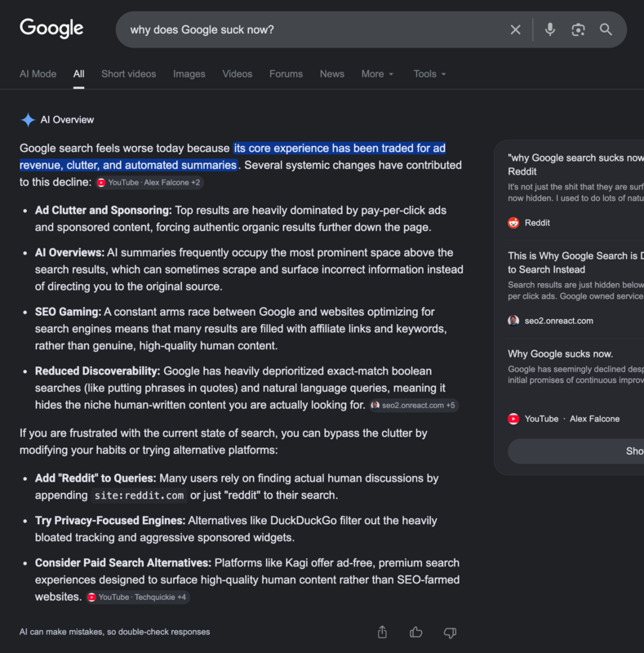Expand the Tools dropdown

click(429, 73)
